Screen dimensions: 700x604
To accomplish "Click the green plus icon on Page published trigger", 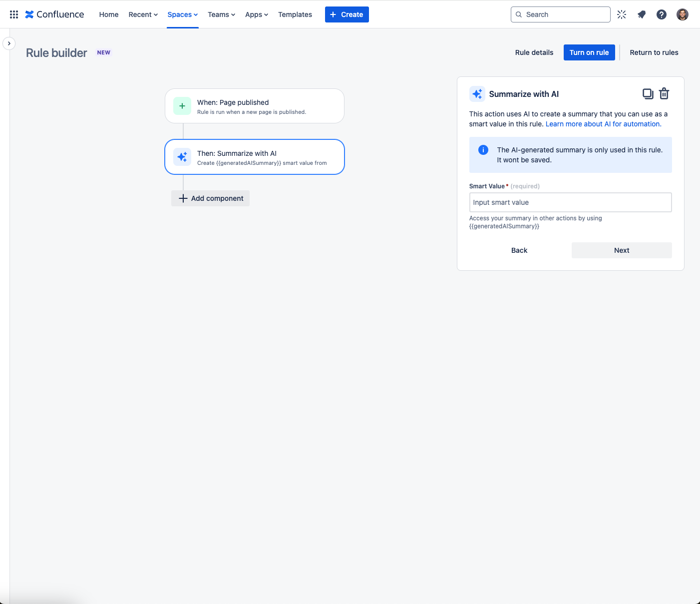I will [x=182, y=106].
